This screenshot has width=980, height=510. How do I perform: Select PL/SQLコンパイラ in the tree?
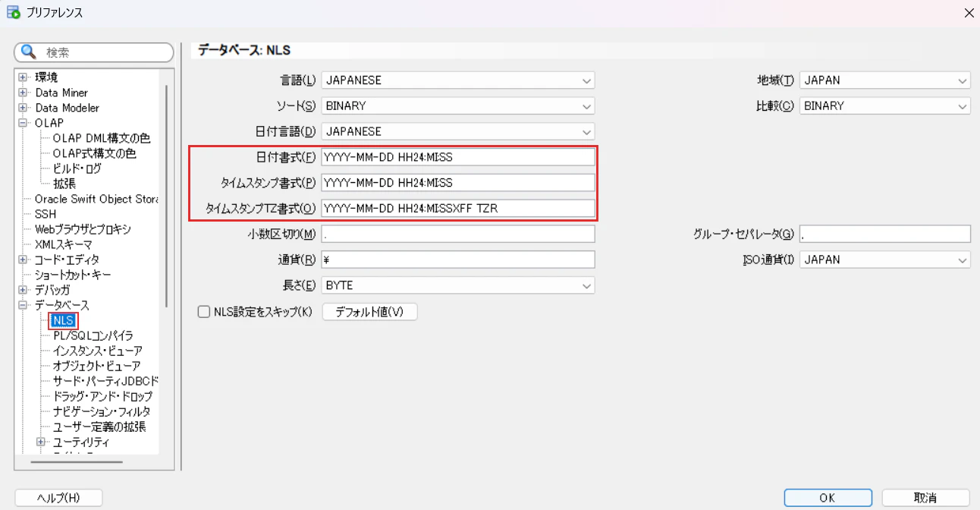tap(93, 335)
